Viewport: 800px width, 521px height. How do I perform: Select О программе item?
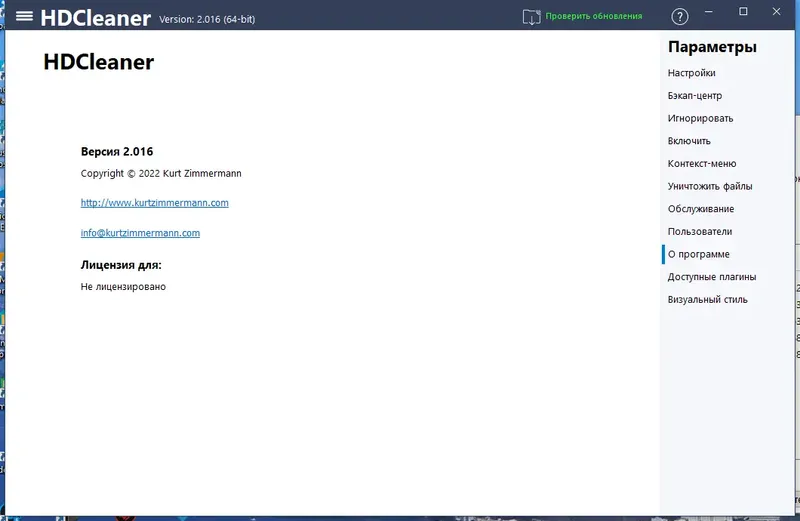pos(698,254)
